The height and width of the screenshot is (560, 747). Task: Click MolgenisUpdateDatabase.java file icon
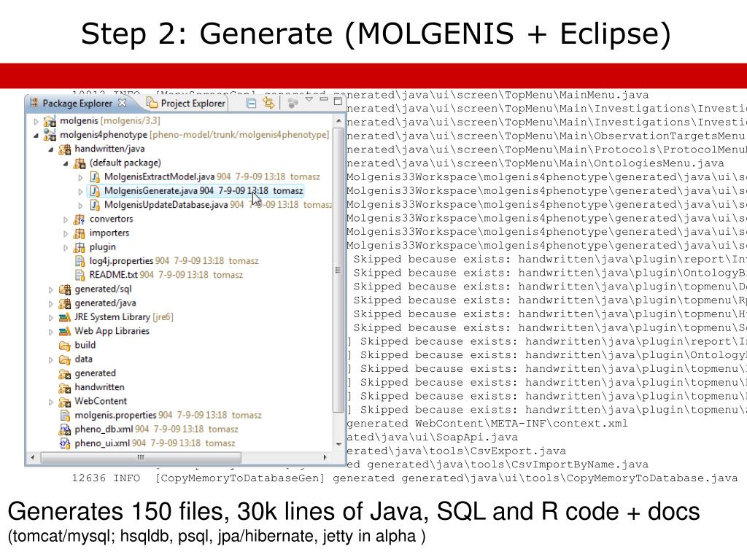click(95, 205)
